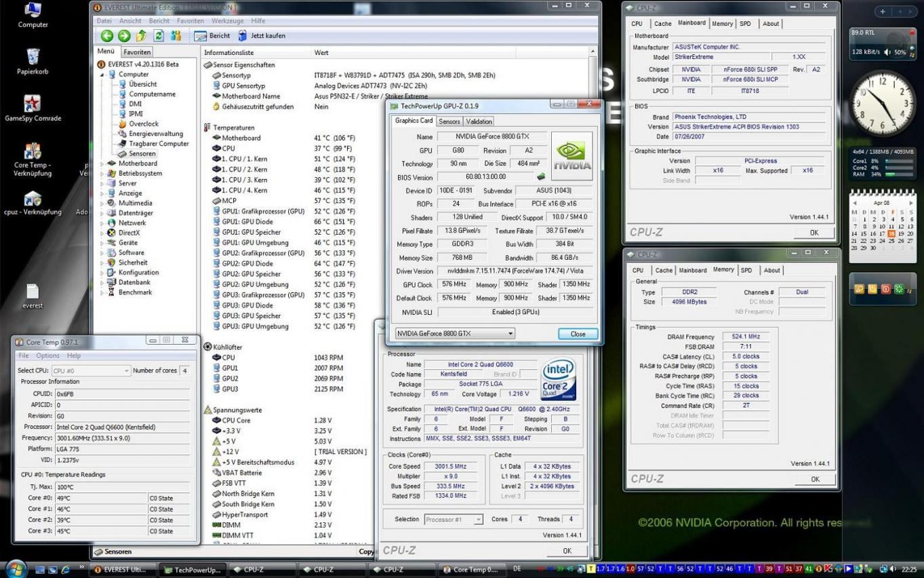The image size is (924, 578).
Task: Open the Papierkorb desktop icon
Action: coord(32,57)
